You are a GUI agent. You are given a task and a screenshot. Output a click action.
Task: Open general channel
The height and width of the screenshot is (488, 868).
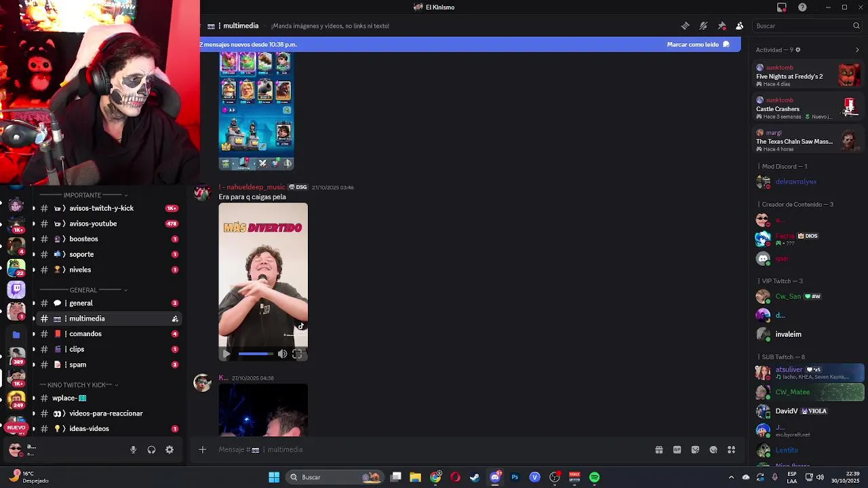point(108,303)
